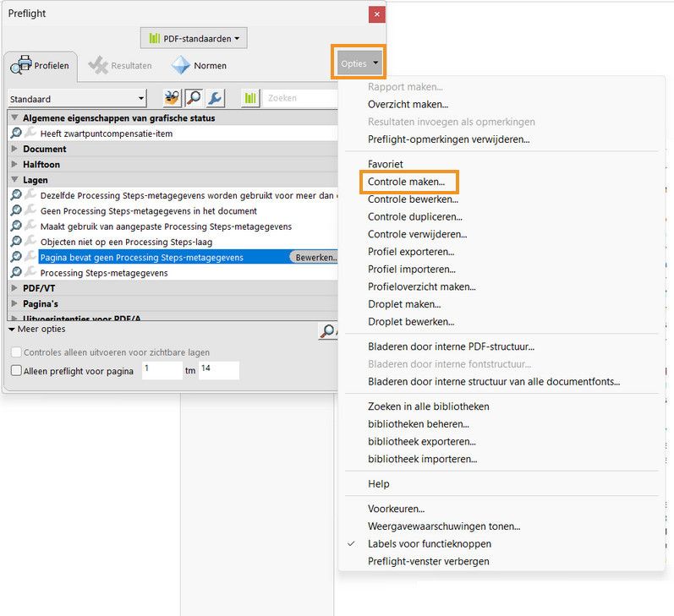
Task: Switch to the Resultaten tab
Action: pyautogui.click(x=120, y=66)
